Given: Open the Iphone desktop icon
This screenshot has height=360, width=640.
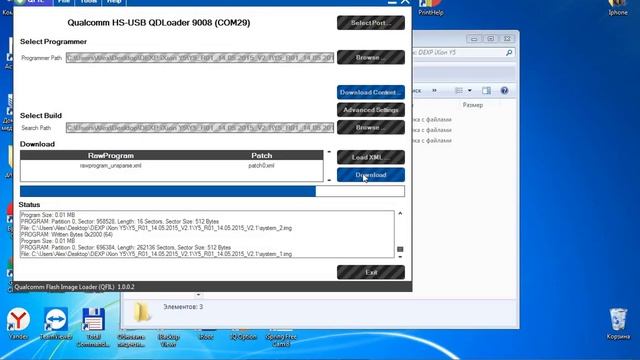Looking at the screenshot, I should (x=618, y=8).
